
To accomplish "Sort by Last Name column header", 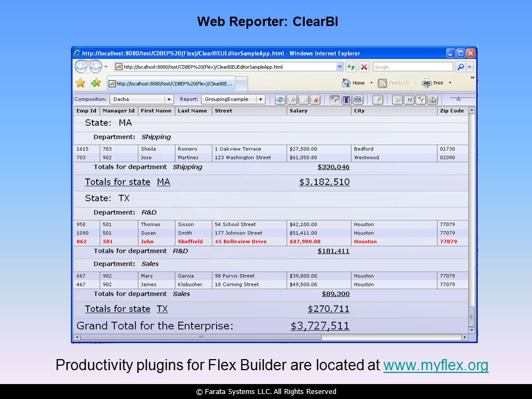I will pos(193,111).
